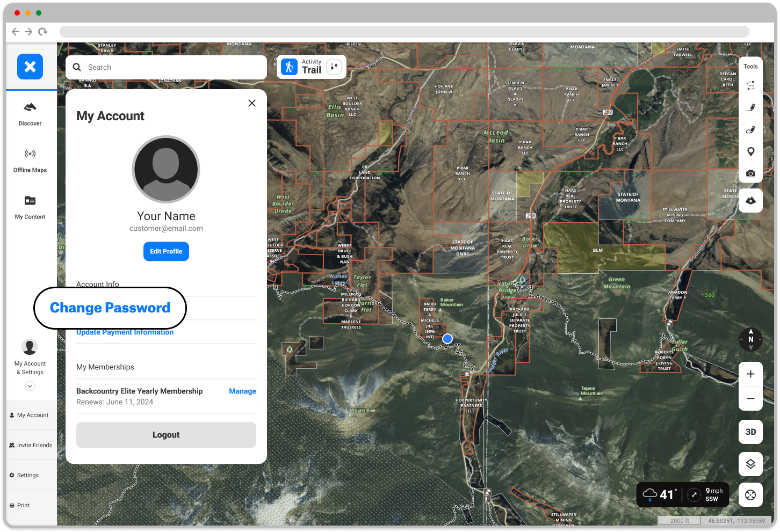Click the blue onX logo button
This screenshot has width=780, height=532.
click(30, 67)
